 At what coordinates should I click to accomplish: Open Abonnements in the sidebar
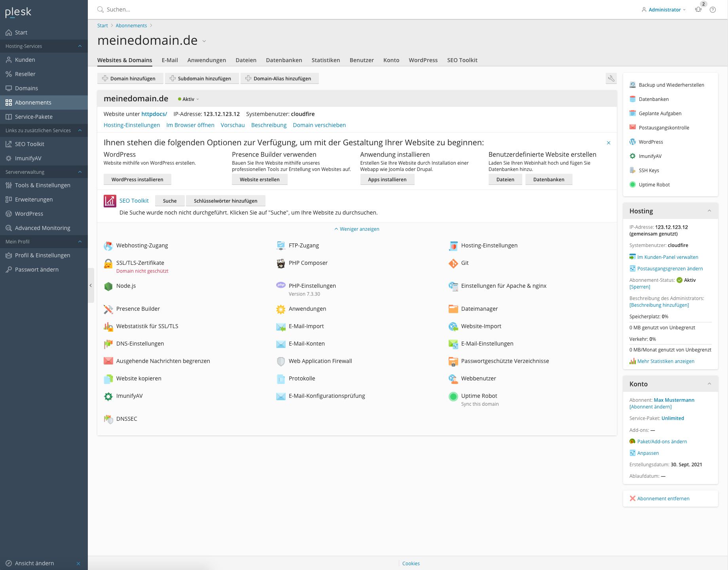(44, 103)
